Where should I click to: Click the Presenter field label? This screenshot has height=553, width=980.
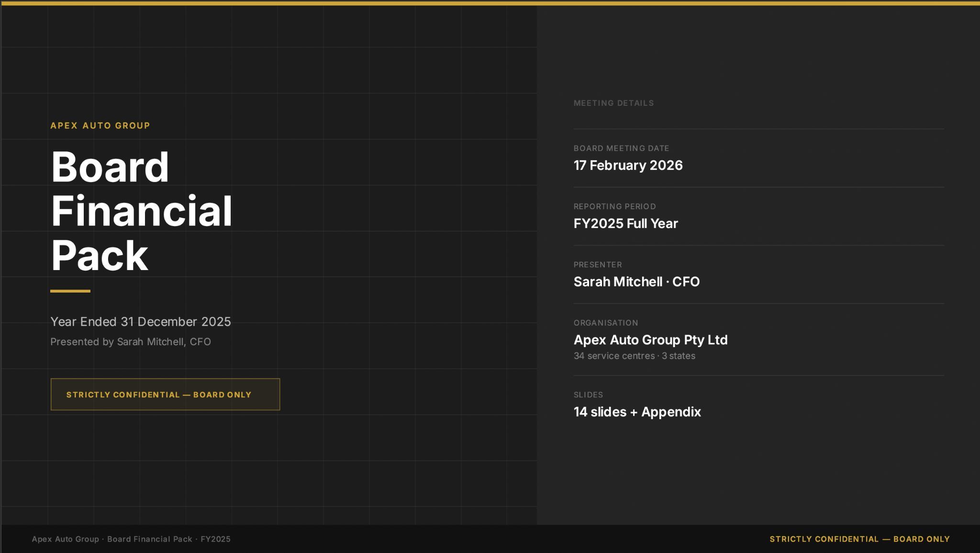(598, 265)
